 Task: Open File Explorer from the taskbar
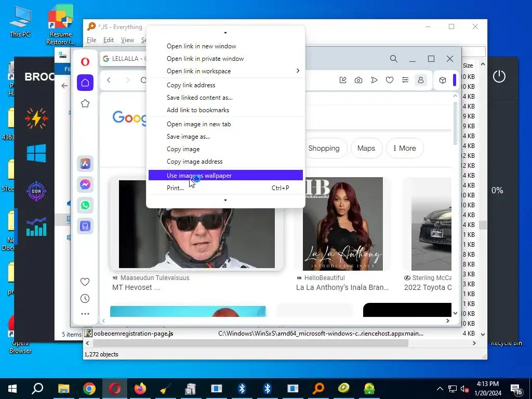(x=63, y=389)
